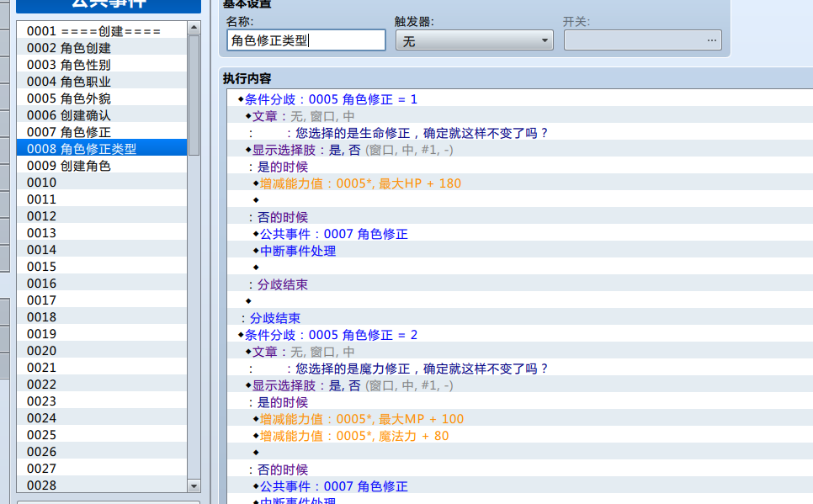Screen dimensions: 813x504
Task: Select the 魔力修正 confirmation message line
Action: pyautogui.click(x=520, y=369)
